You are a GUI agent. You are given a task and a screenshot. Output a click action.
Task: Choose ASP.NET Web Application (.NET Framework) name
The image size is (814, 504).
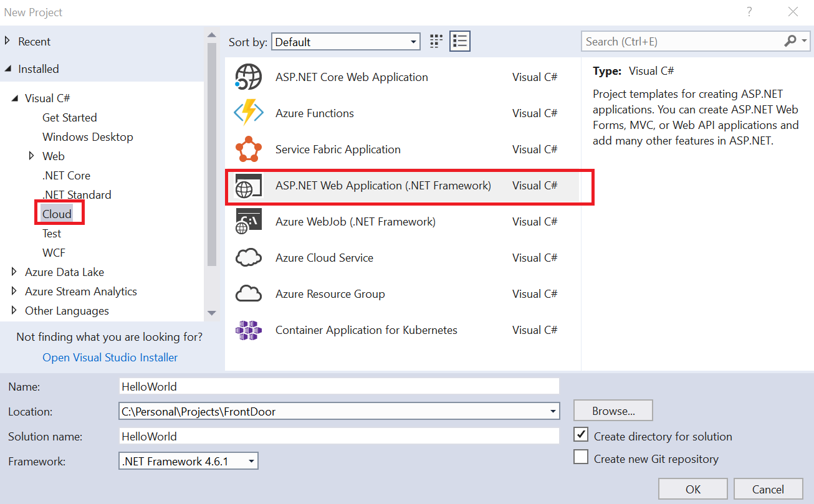[383, 186]
